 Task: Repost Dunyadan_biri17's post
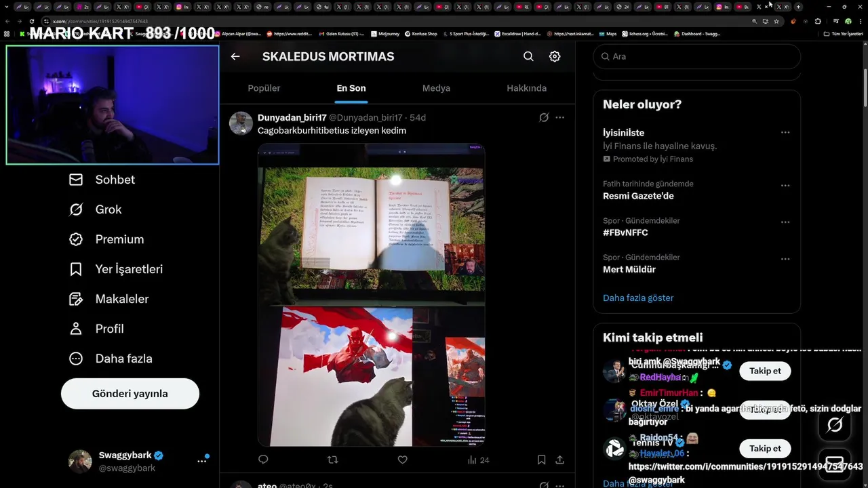332,460
